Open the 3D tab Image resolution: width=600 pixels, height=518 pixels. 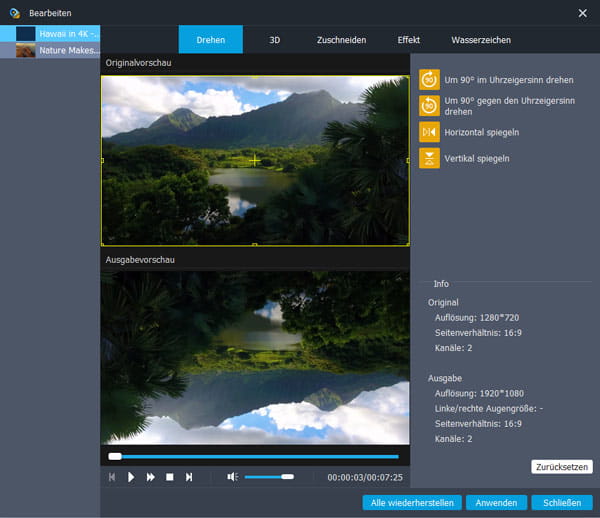pyautogui.click(x=274, y=40)
